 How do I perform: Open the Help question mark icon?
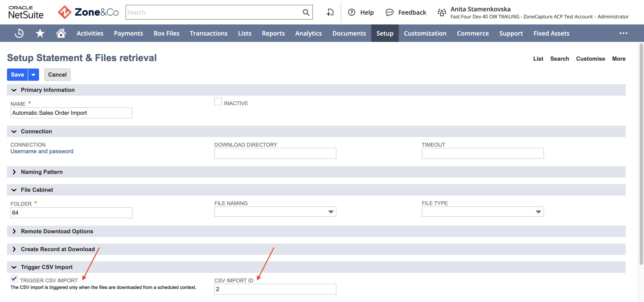tap(351, 12)
